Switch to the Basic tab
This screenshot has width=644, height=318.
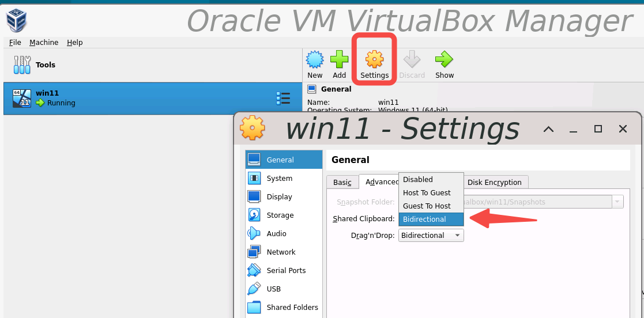[342, 182]
